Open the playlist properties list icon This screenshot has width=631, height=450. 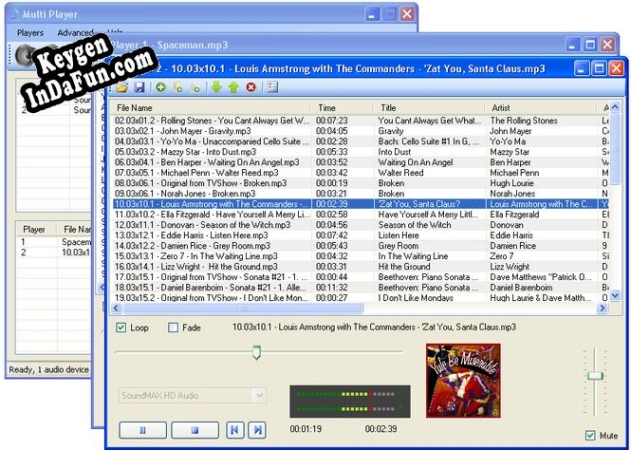pyautogui.click(x=272, y=87)
